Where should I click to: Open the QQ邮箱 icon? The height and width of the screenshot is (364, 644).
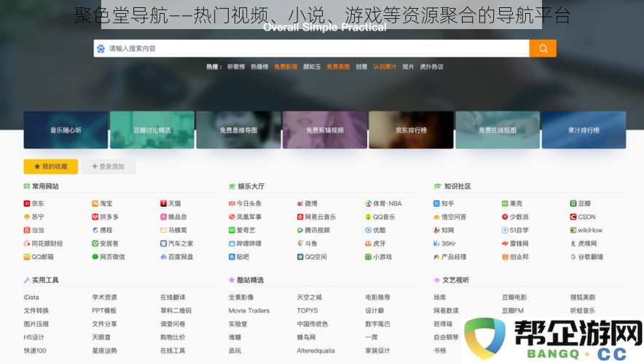pos(27,257)
